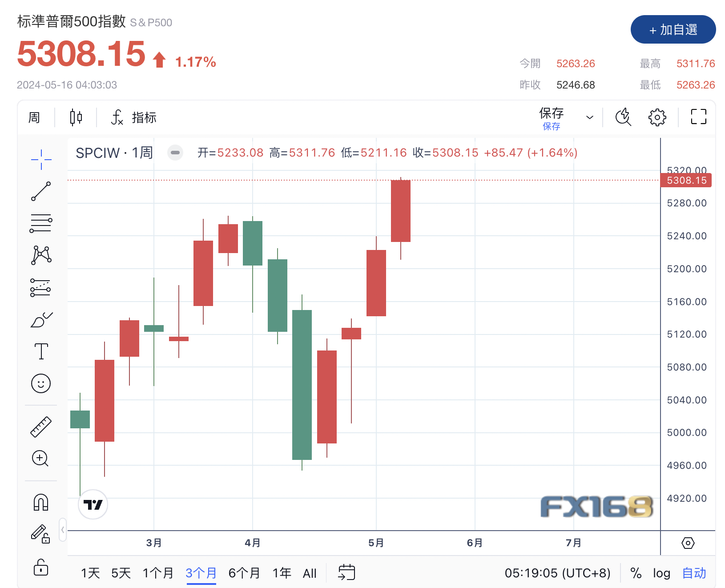This screenshot has height=588, width=725.
Task: Choose the Text annotation tool
Action: [41, 351]
